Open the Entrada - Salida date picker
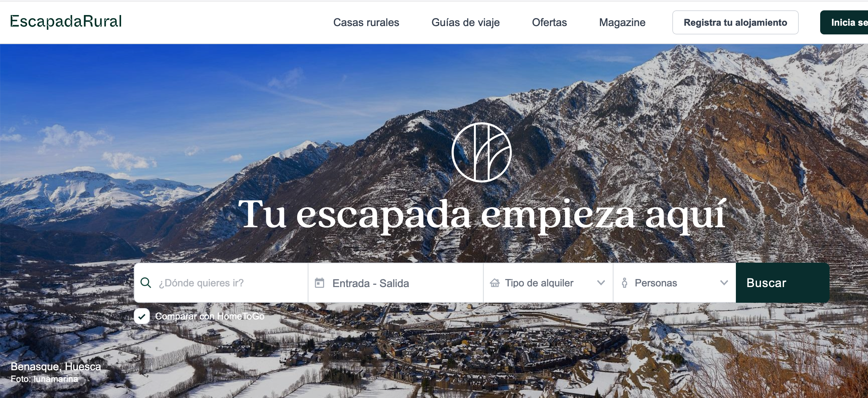The height and width of the screenshot is (398, 868). [396, 283]
